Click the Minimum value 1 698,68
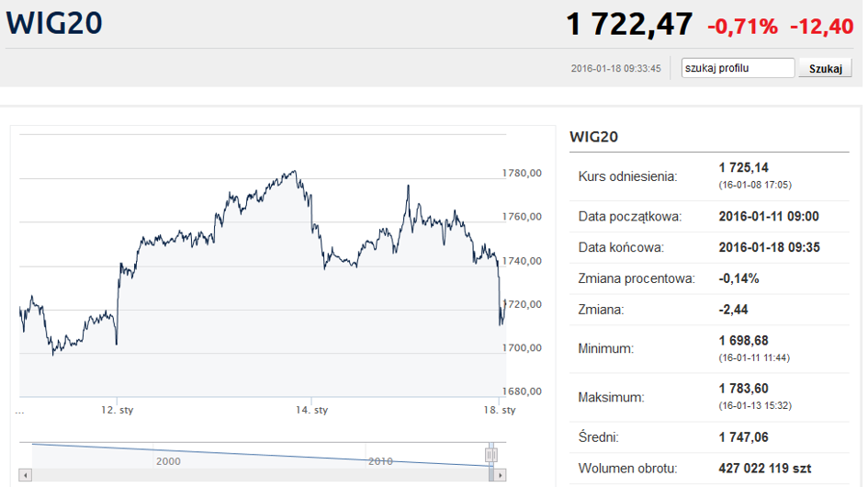Screen dimensions: 868x487 743,340
